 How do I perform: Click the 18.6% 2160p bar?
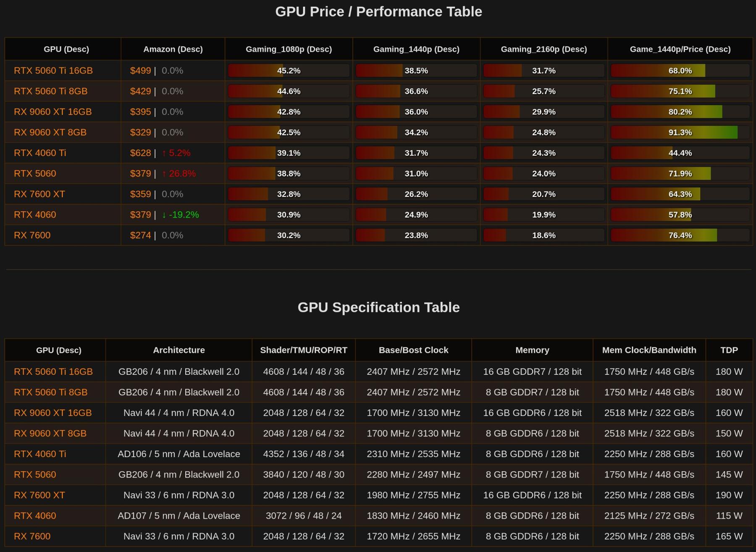(x=544, y=235)
